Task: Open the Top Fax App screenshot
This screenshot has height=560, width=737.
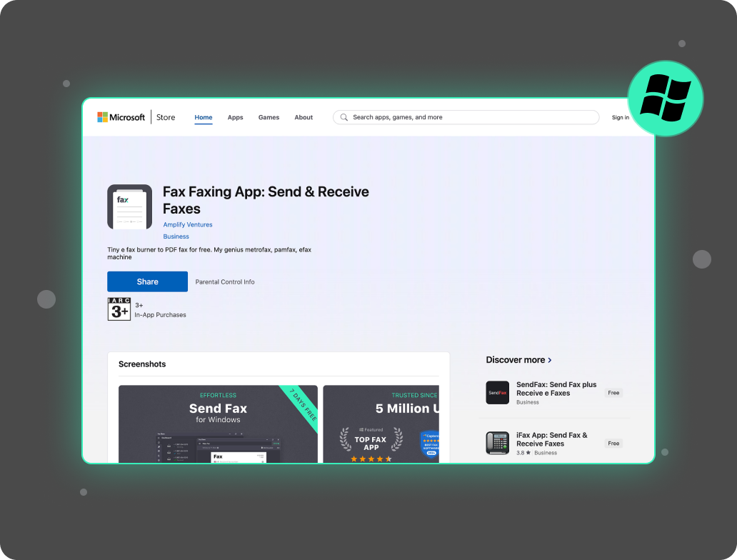Action: 381,424
